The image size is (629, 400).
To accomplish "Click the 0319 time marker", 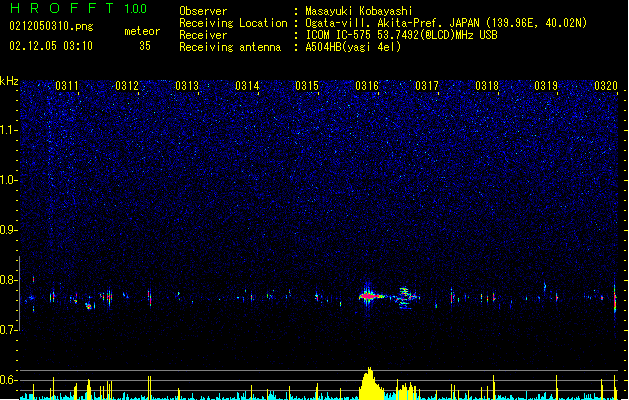I will click(x=546, y=86).
